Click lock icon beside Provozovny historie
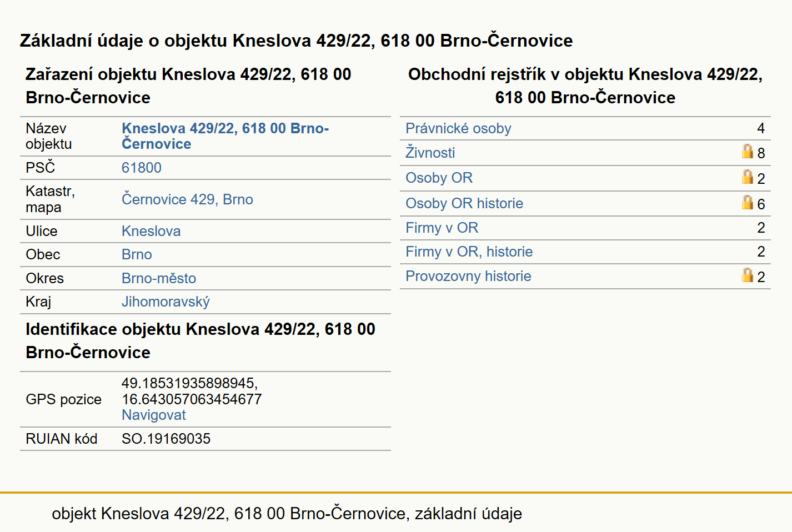Image resolution: width=792 pixels, height=532 pixels. click(x=748, y=275)
